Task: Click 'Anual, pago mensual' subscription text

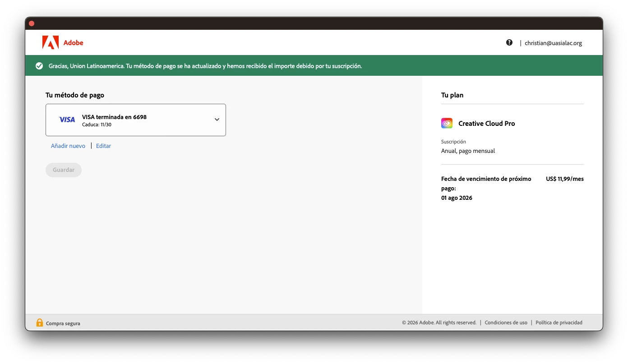Action: [x=468, y=151]
